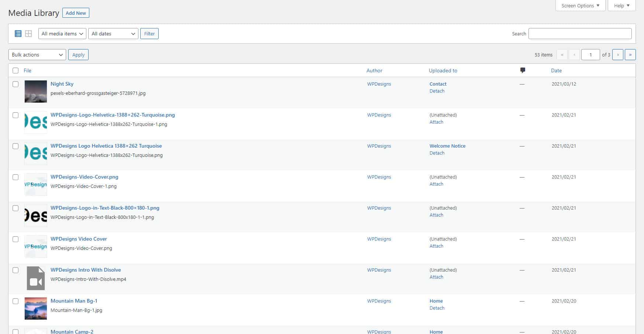Click the comments column bubble icon
The width and height of the screenshot is (644, 334).
522,70
